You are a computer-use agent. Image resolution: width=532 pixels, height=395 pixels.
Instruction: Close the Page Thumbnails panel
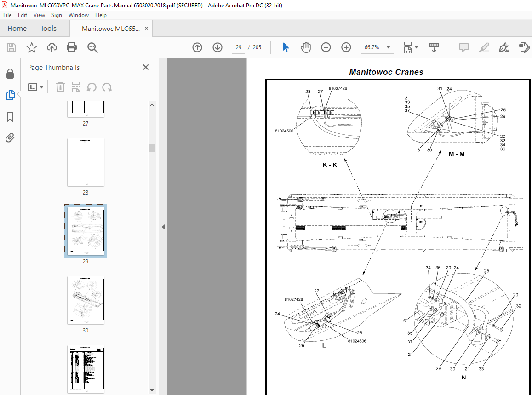click(146, 67)
